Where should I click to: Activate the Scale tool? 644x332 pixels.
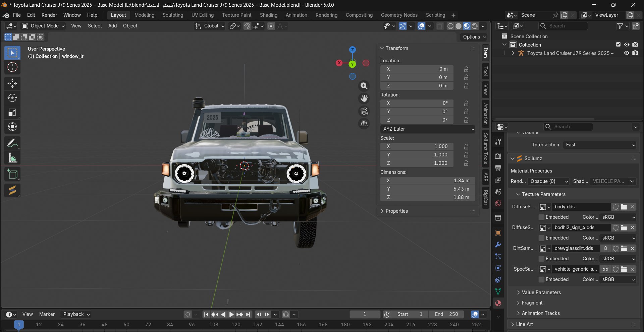[12, 113]
